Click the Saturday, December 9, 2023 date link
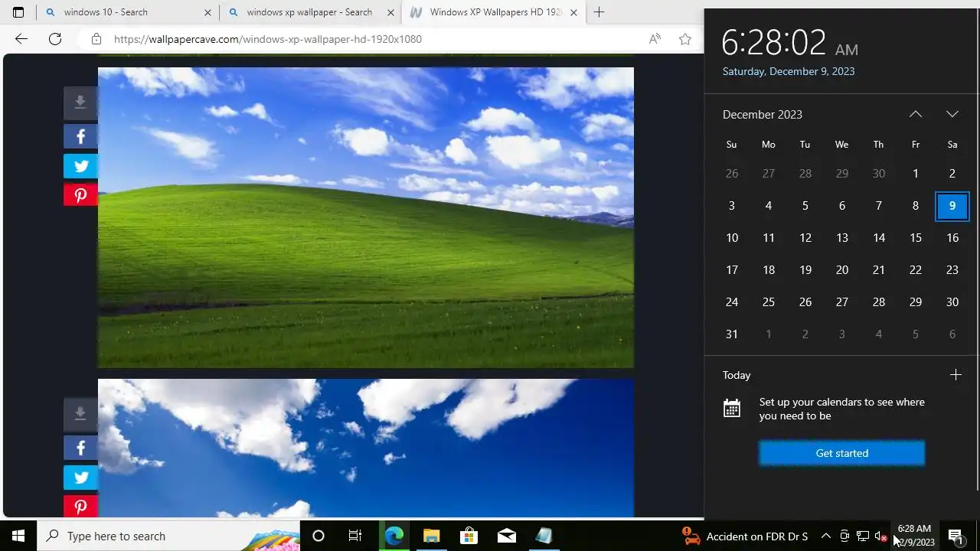The height and width of the screenshot is (551, 980). (789, 71)
